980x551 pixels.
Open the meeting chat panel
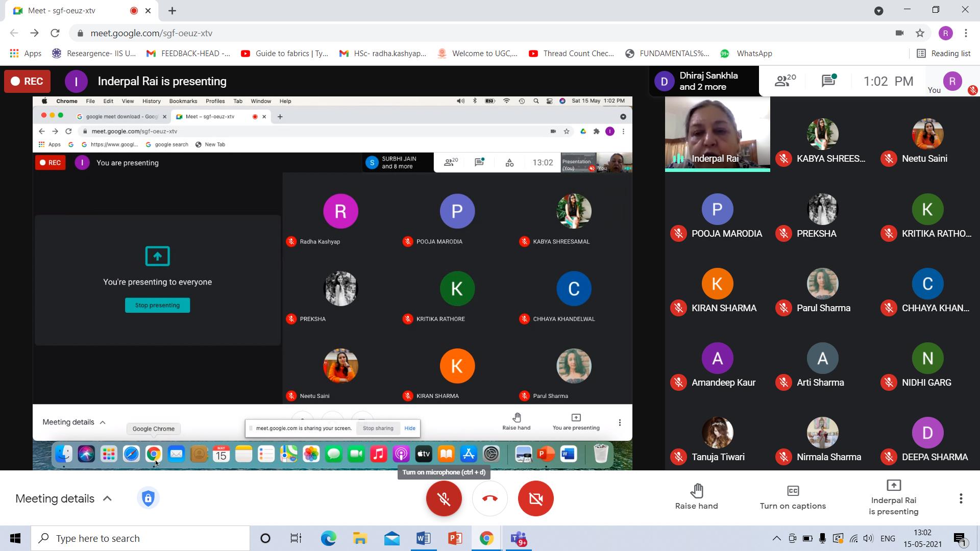(x=828, y=81)
